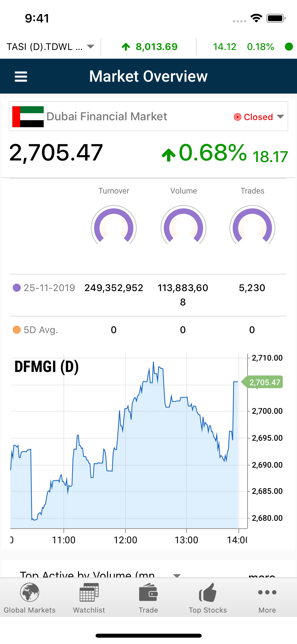This screenshot has width=297, height=644.
Task: Tap the TASI value 8,013.69
Action: click(157, 47)
